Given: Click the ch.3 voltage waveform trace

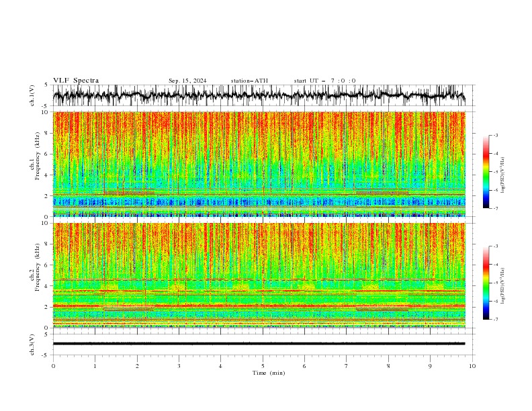Looking at the screenshot, I should 259,344.
